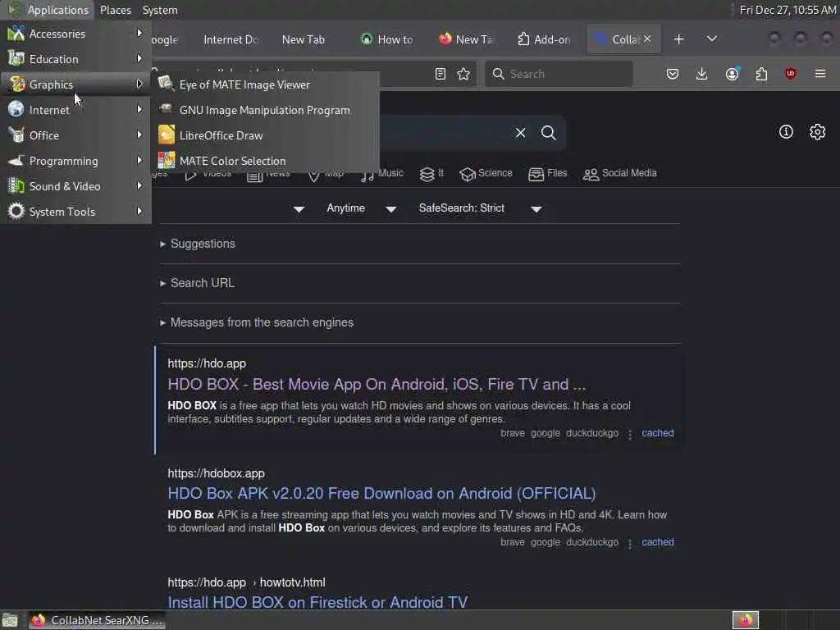Click the Places menu in top panel

[115, 10]
